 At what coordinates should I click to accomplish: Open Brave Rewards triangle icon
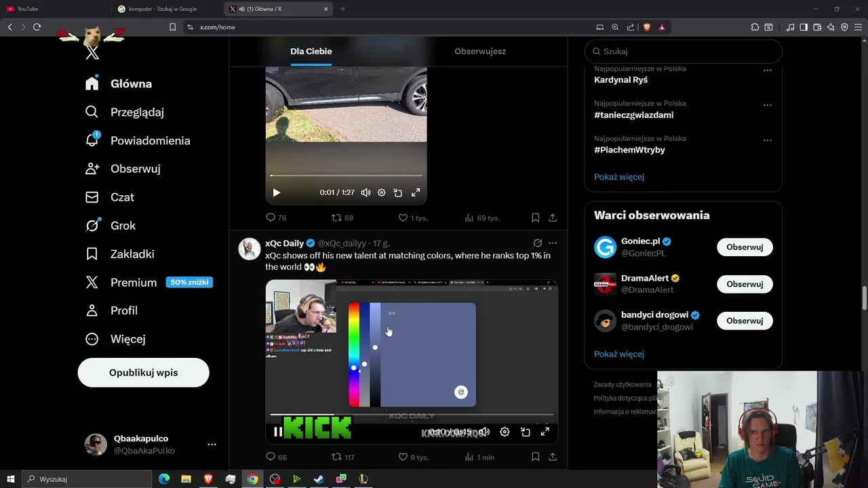662,27
